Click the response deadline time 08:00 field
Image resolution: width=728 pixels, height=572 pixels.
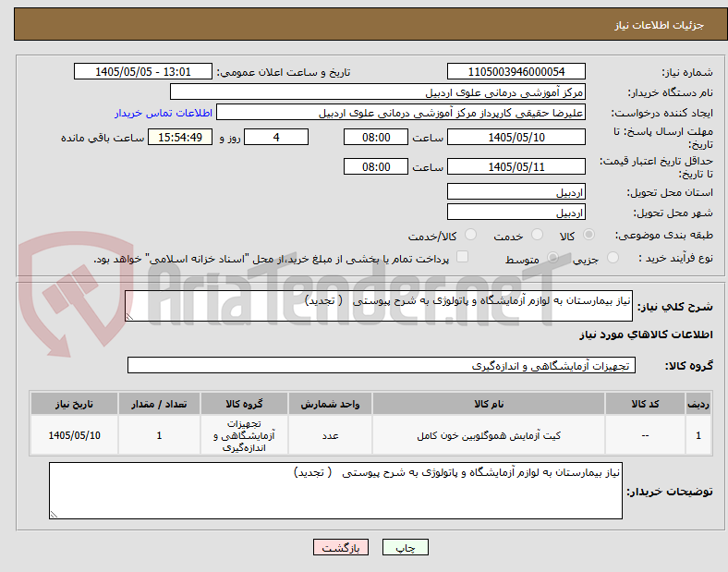pos(376,137)
